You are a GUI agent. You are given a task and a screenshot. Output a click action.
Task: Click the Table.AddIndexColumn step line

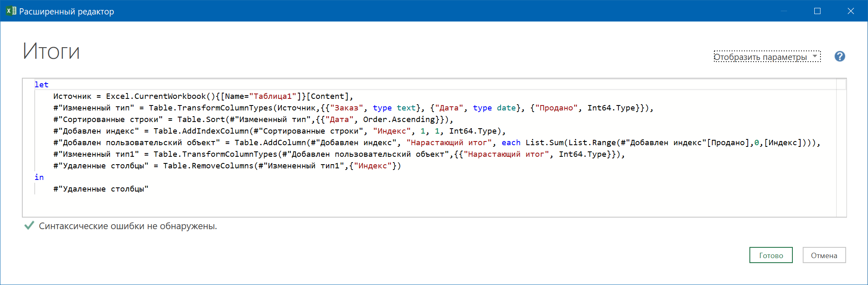(x=280, y=131)
